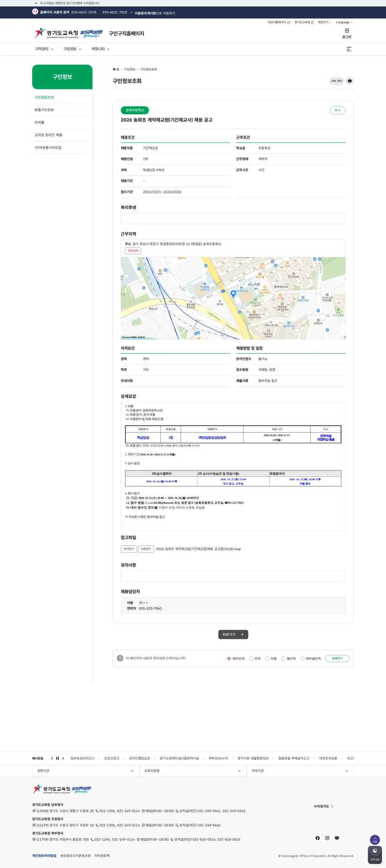Download the attached hwp file with 다운로드

pos(146,549)
